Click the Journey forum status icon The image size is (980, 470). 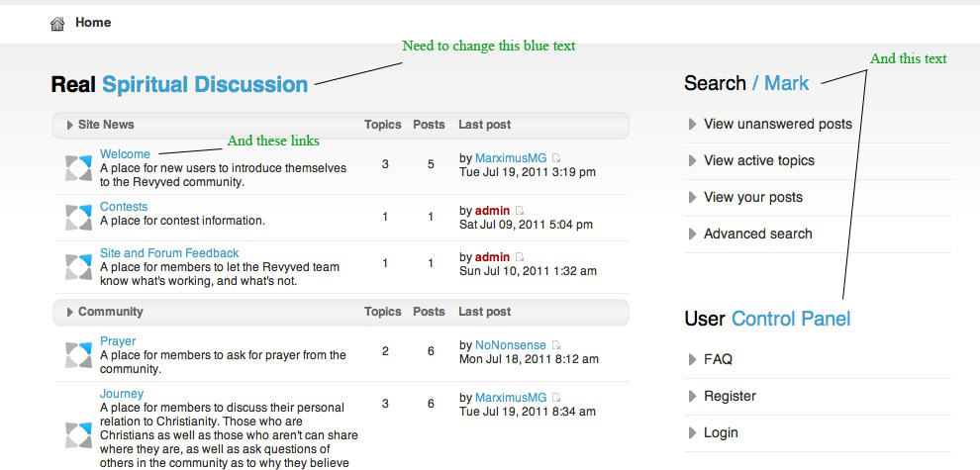79,435
